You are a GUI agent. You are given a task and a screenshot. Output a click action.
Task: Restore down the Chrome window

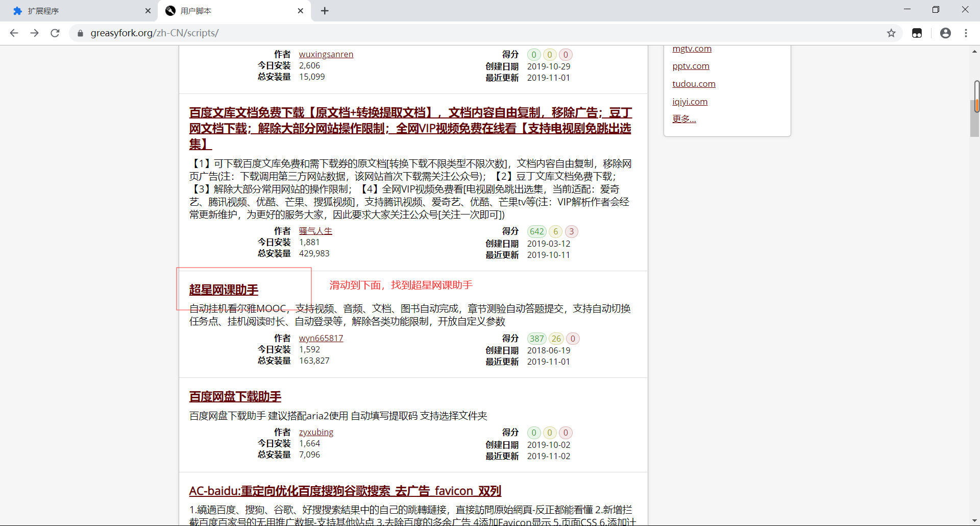coord(936,9)
